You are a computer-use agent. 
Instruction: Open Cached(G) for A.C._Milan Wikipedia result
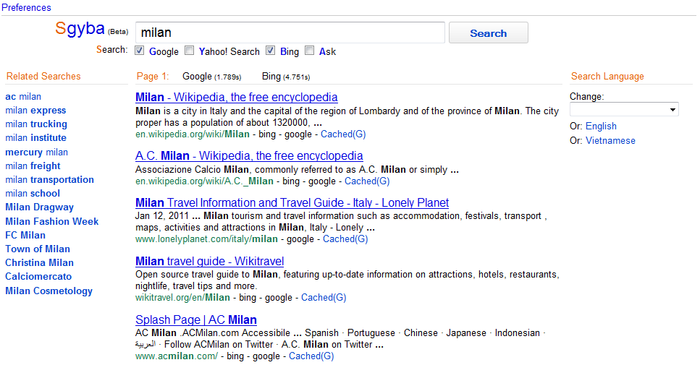(367, 181)
